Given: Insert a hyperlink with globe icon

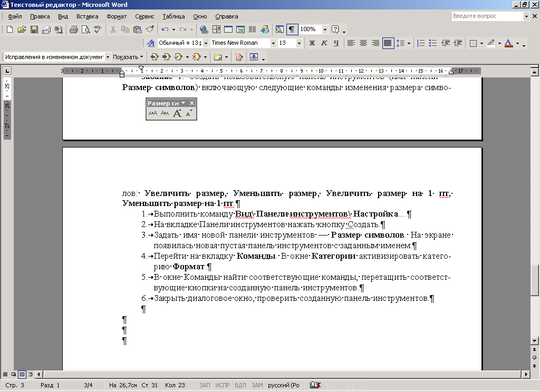Looking at the screenshot, I should coord(204,30).
